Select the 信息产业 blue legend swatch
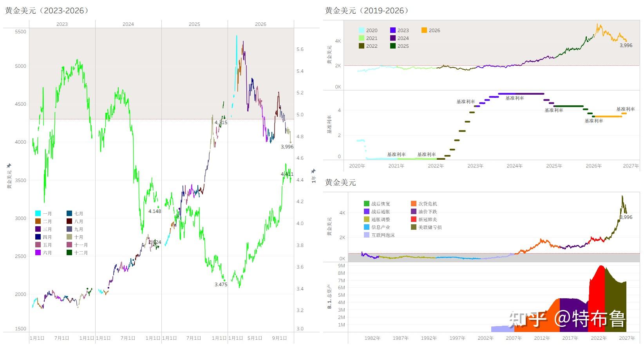 click(x=367, y=227)
